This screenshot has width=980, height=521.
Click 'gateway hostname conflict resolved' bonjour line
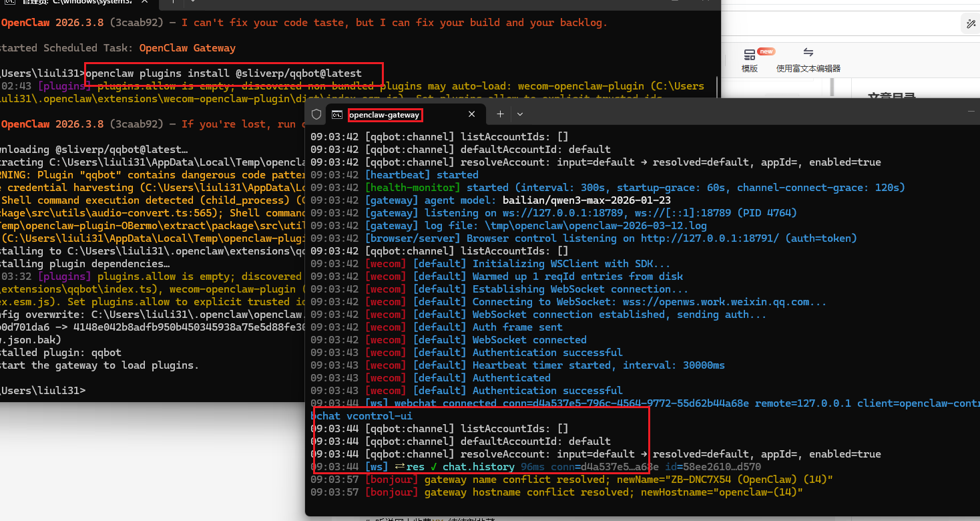(x=557, y=492)
